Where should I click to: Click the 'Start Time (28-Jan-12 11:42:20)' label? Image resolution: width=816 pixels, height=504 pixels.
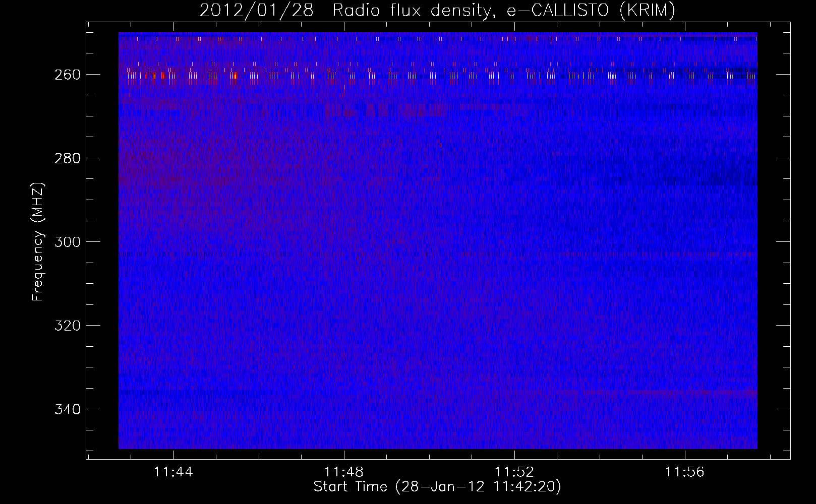pos(437,487)
